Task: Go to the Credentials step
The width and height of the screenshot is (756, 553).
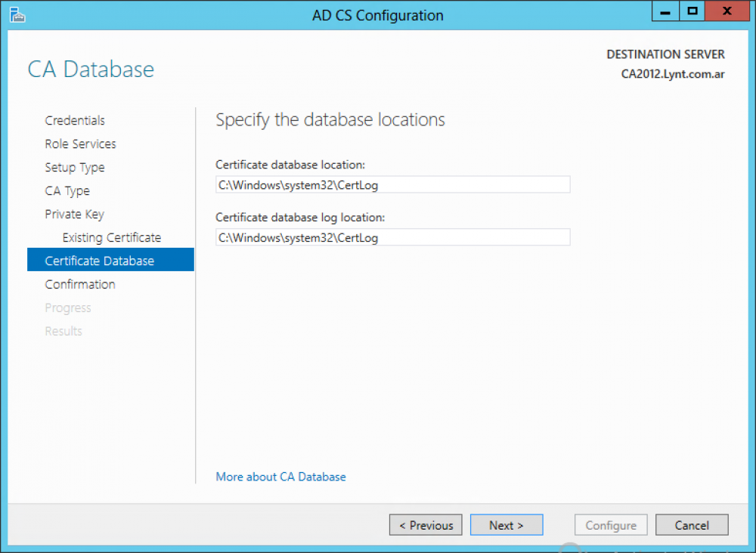Action: point(75,121)
